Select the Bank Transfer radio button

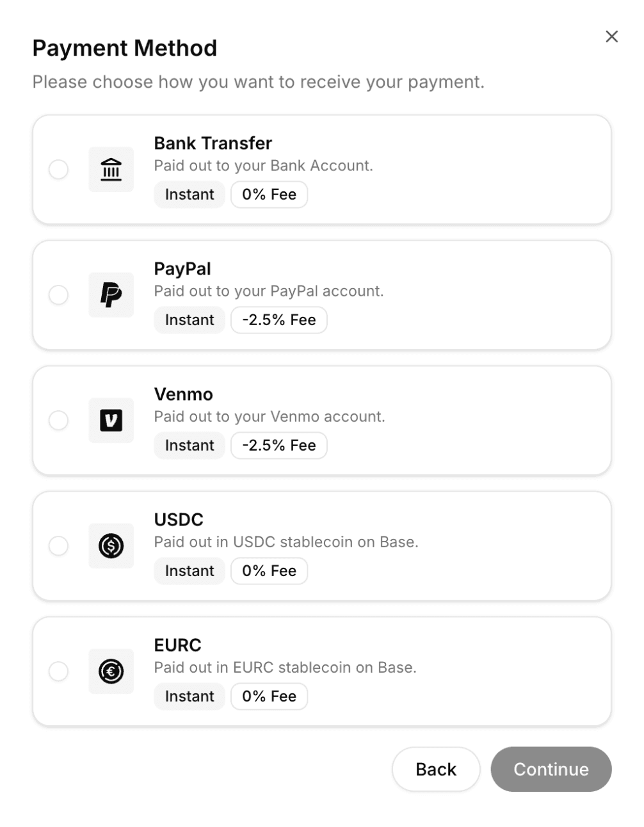[58, 170]
